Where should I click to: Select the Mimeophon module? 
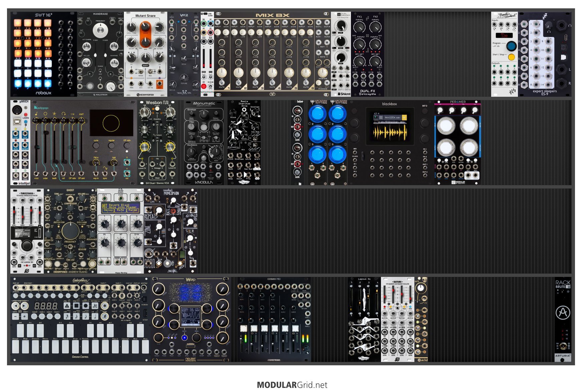pos(171,231)
